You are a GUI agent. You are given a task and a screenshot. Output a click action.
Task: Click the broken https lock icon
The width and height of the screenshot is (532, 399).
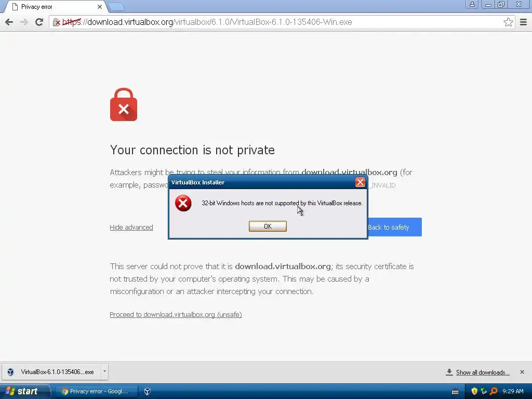pyautogui.click(x=57, y=22)
